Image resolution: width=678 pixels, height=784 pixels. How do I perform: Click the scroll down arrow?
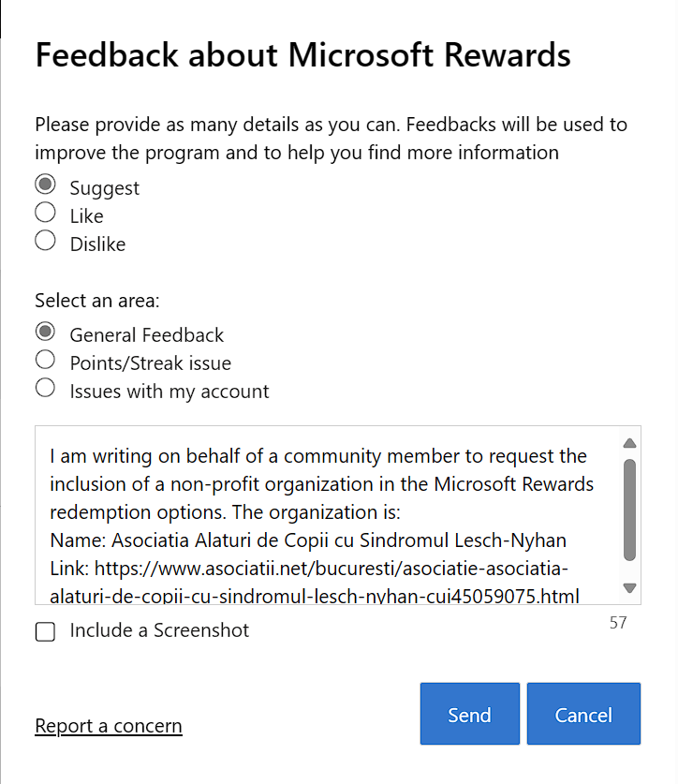[628, 588]
